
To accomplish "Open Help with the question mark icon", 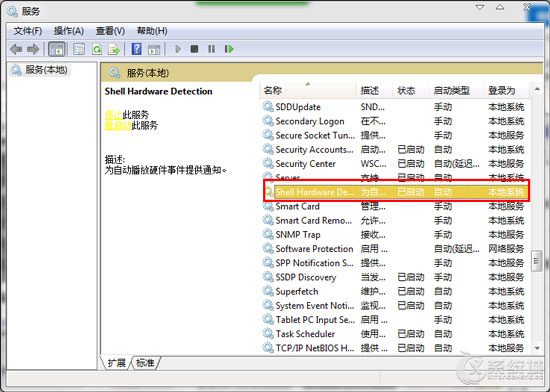I will point(136,49).
